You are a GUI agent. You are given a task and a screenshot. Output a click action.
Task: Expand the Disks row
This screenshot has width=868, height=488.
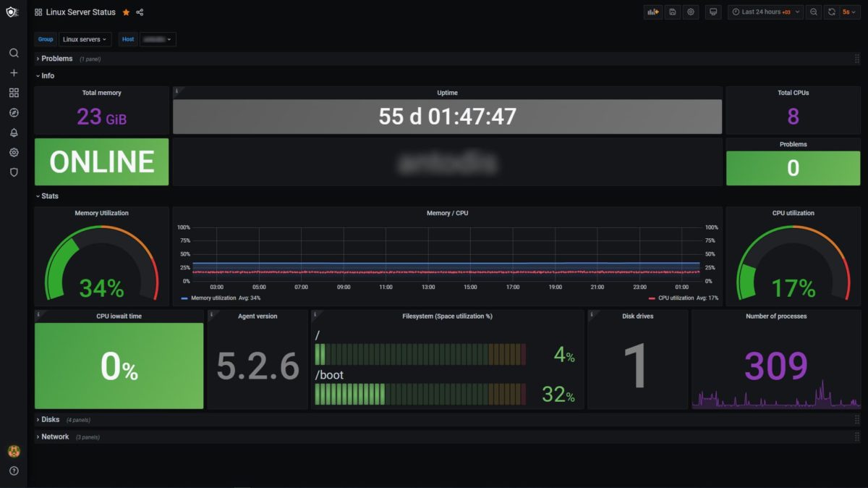pos(50,420)
